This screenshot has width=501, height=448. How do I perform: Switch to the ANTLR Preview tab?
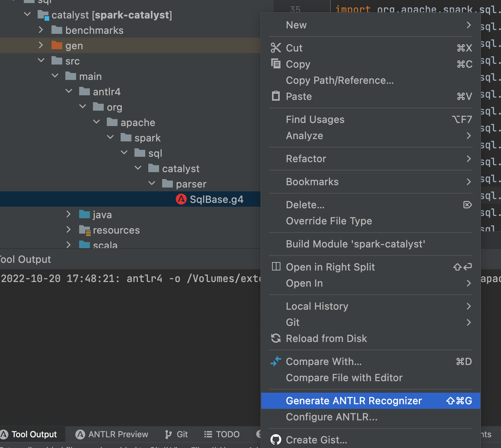pyautogui.click(x=112, y=434)
